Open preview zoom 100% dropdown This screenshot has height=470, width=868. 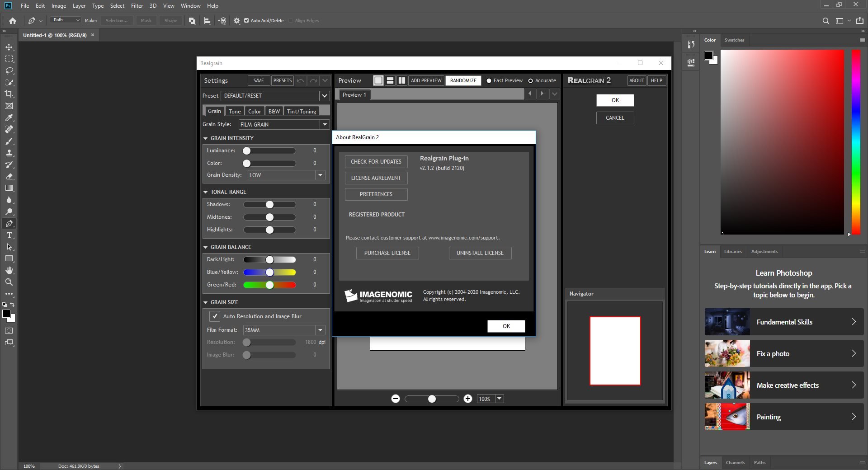point(499,399)
